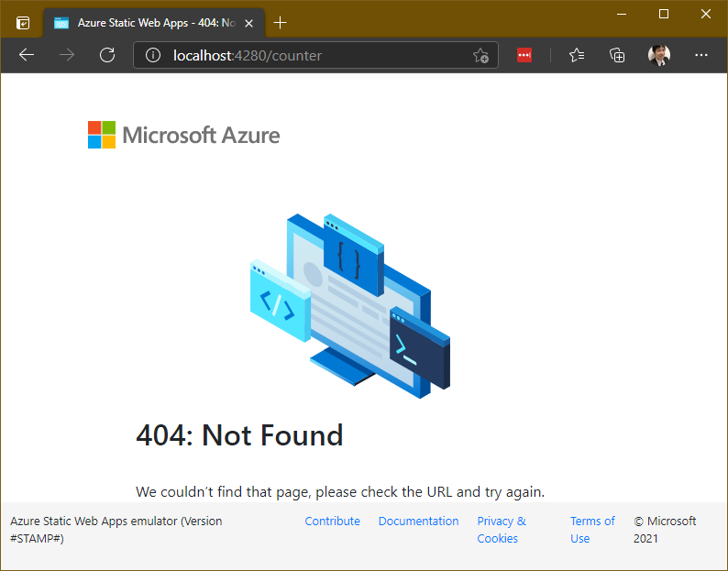
Task: Click the 404: Not Found heading
Action: pyautogui.click(x=239, y=435)
